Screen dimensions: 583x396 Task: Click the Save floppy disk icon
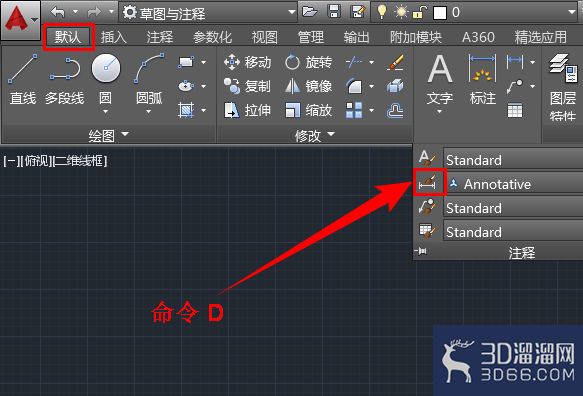(334, 12)
